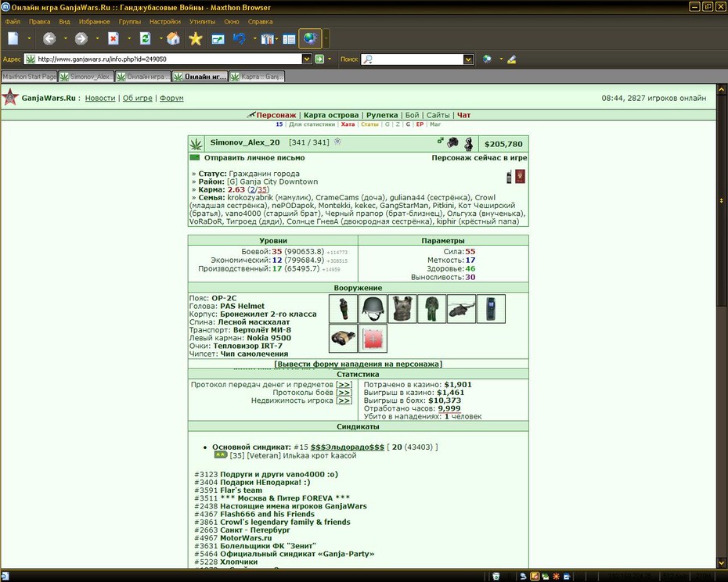Click the PAS Helmet equipment image
The height and width of the screenshot is (582, 728).
coord(373,309)
